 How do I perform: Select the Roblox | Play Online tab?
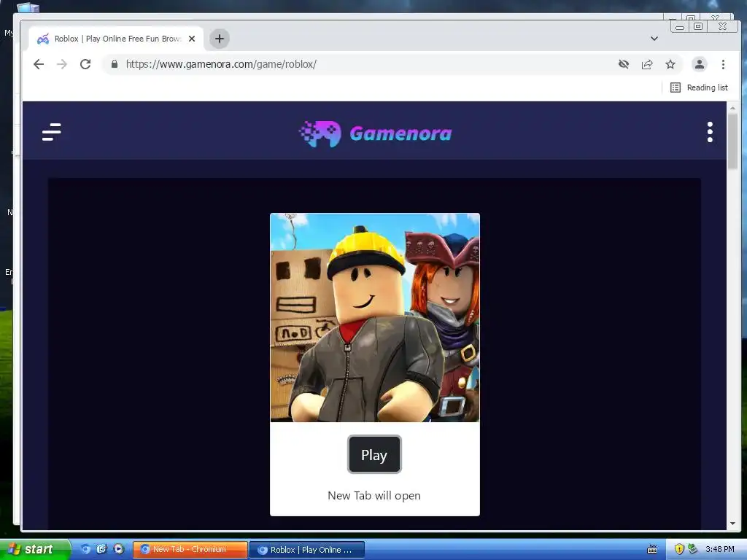[117, 39]
